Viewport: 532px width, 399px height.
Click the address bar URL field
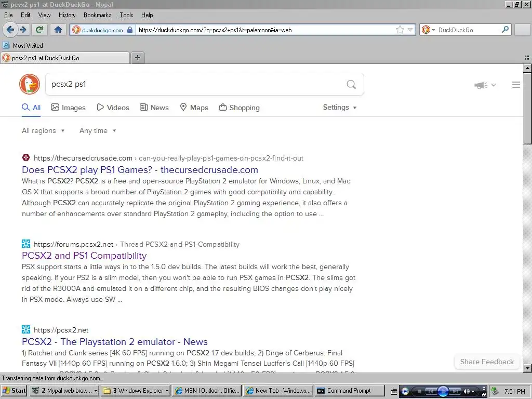(264, 30)
